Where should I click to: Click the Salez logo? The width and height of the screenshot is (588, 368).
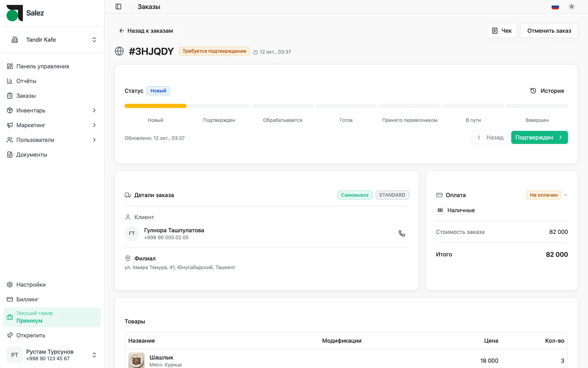[25, 13]
